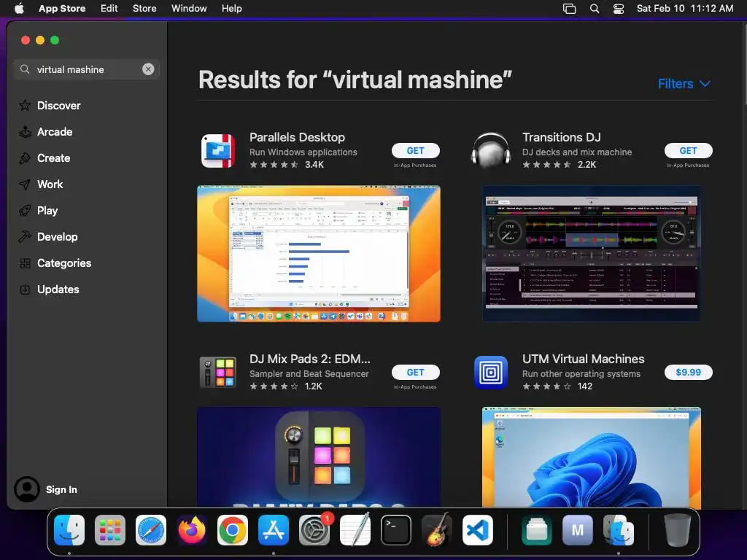Launch Visual Studio Code from Dock
Image resolution: width=747 pixels, height=560 pixels.
478,529
